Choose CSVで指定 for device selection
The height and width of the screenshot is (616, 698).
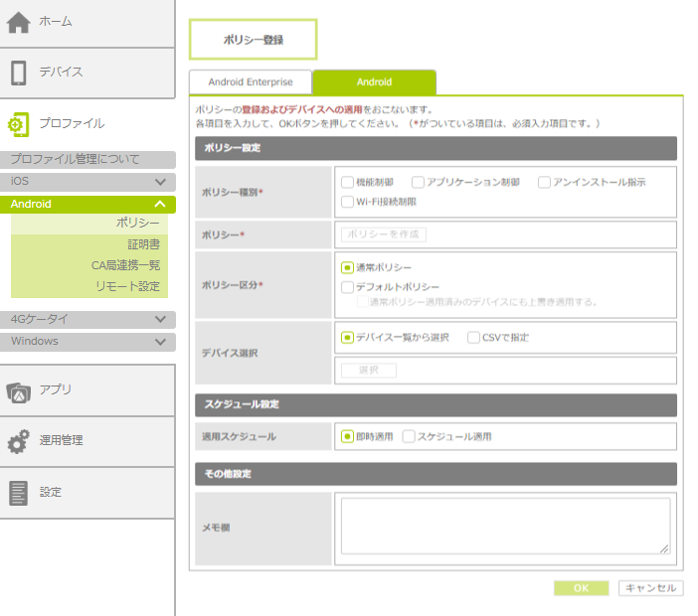click(x=473, y=338)
